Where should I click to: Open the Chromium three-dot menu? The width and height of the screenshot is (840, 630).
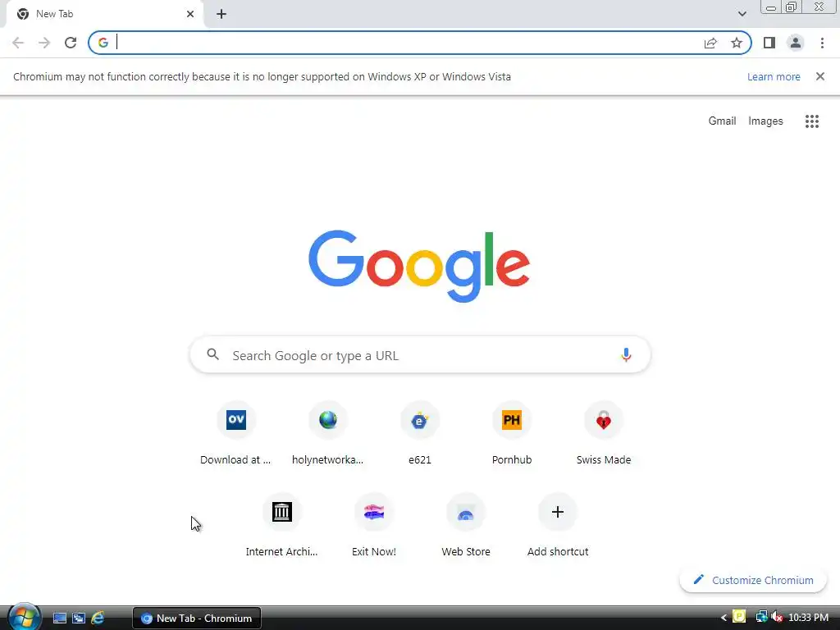[x=822, y=43]
